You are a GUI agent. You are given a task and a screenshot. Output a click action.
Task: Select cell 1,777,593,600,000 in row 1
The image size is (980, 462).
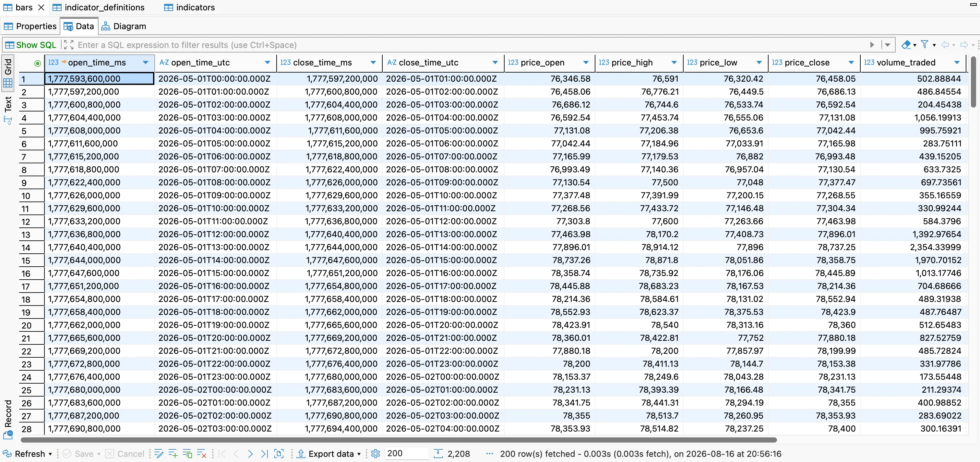tap(99, 79)
